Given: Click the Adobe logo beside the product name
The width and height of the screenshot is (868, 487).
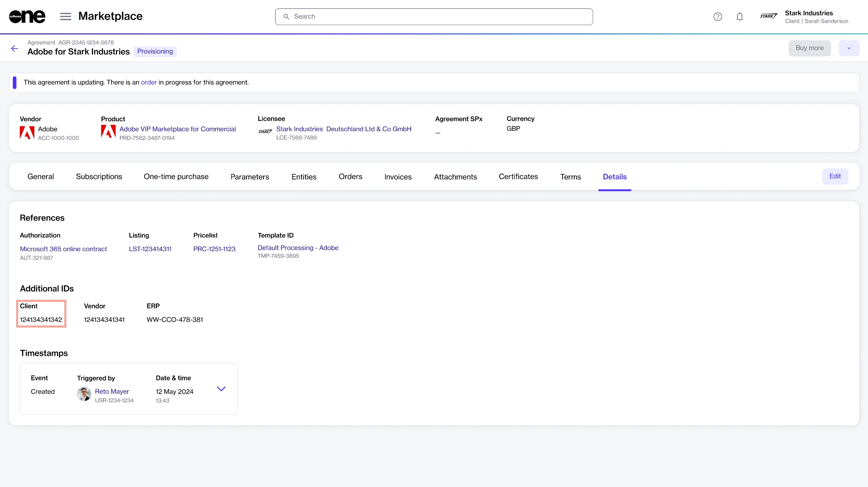Looking at the screenshot, I should [108, 132].
